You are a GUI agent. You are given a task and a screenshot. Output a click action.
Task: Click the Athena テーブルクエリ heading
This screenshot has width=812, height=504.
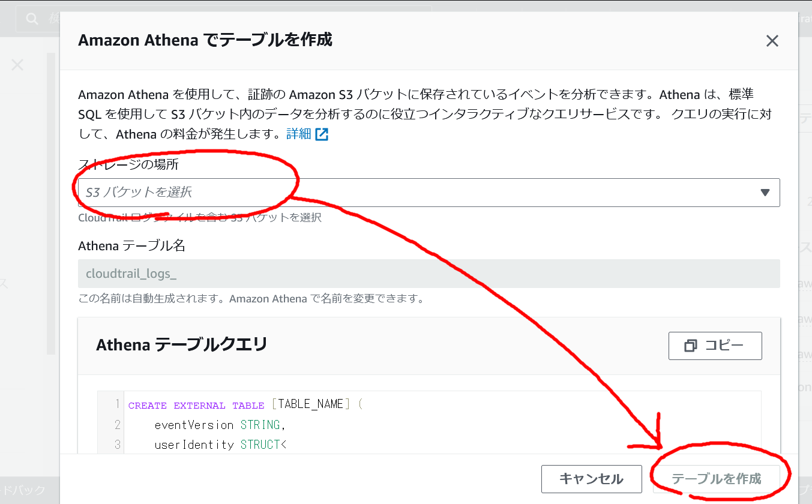click(x=182, y=344)
